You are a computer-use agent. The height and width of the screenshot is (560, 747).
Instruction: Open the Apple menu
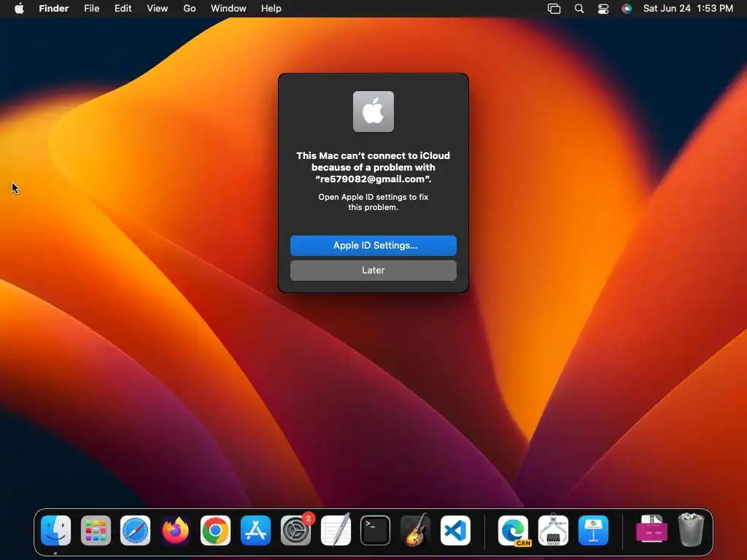19,9
